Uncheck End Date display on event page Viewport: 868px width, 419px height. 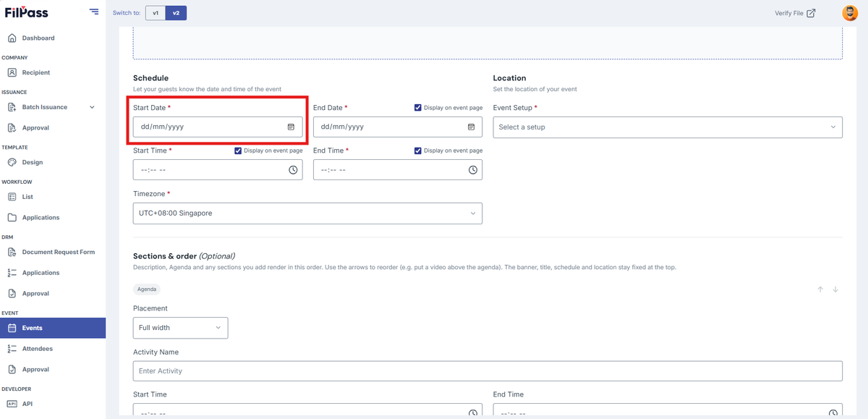pyautogui.click(x=418, y=108)
